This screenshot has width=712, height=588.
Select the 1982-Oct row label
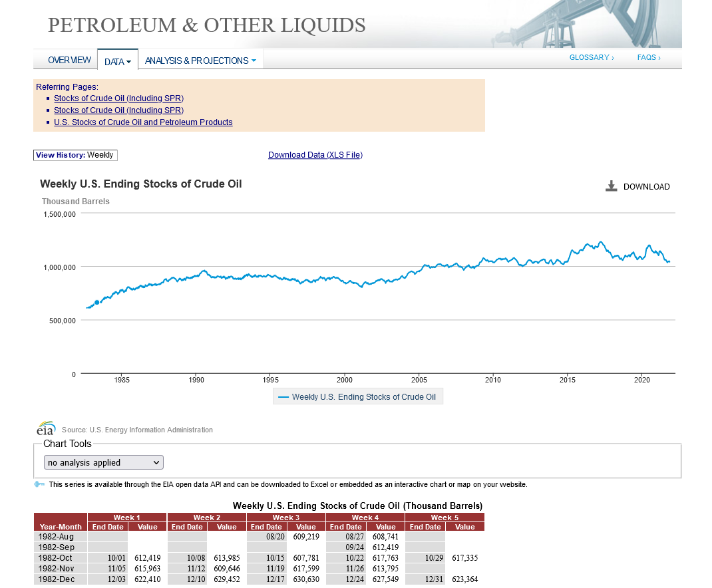[55, 557]
